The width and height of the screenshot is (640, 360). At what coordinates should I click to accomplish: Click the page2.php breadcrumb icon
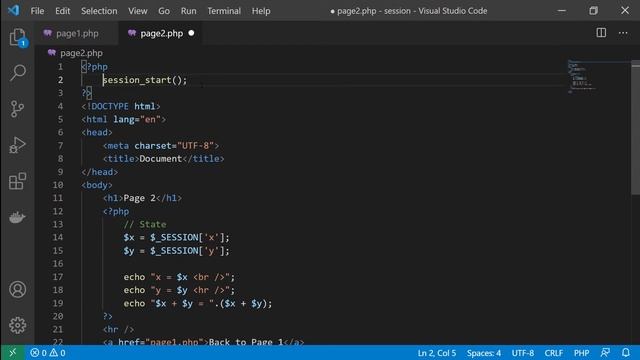[52, 53]
